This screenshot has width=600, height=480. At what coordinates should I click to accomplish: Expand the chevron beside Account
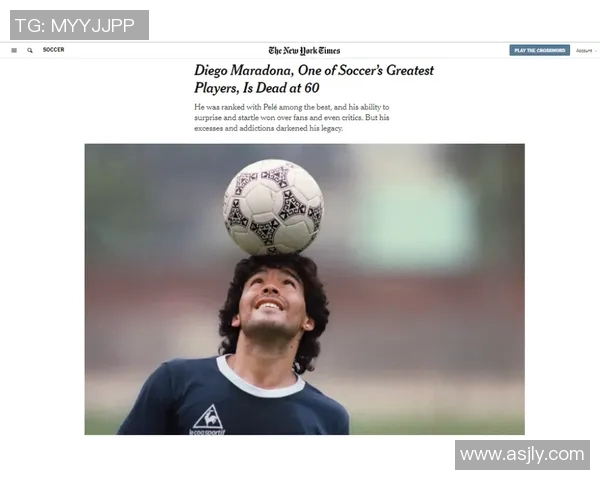596,51
